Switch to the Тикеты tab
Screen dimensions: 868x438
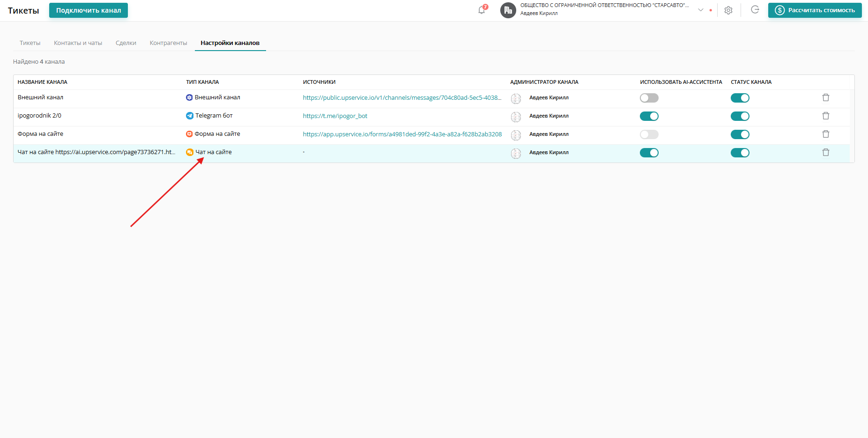pyautogui.click(x=30, y=43)
